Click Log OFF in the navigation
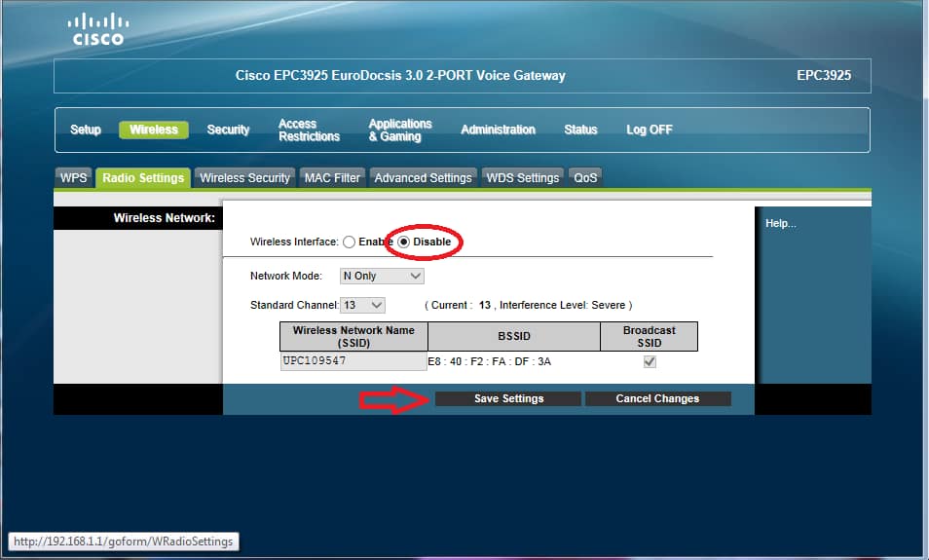Screen dimensions: 929x560 (x=650, y=130)
